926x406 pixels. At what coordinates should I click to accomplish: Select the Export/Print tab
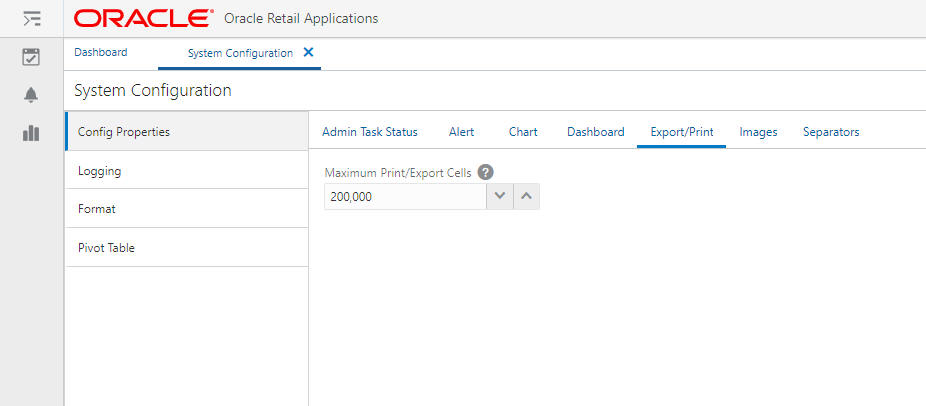(x=682, y=132)
